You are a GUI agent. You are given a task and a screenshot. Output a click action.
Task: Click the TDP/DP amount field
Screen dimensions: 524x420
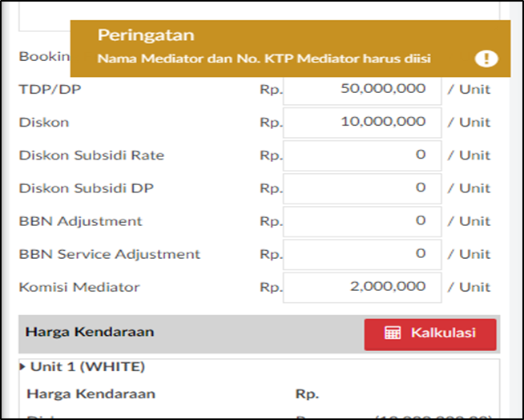tap(362, 90)
